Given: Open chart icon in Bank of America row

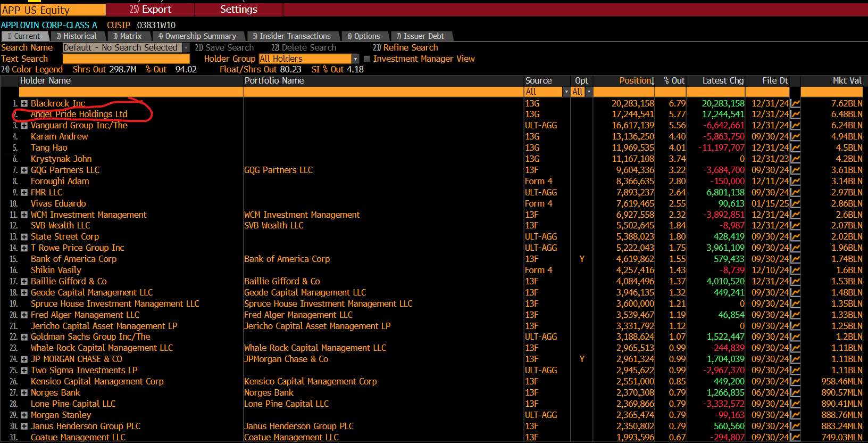Looking at the screenshot, I should [x=795, y=259].
